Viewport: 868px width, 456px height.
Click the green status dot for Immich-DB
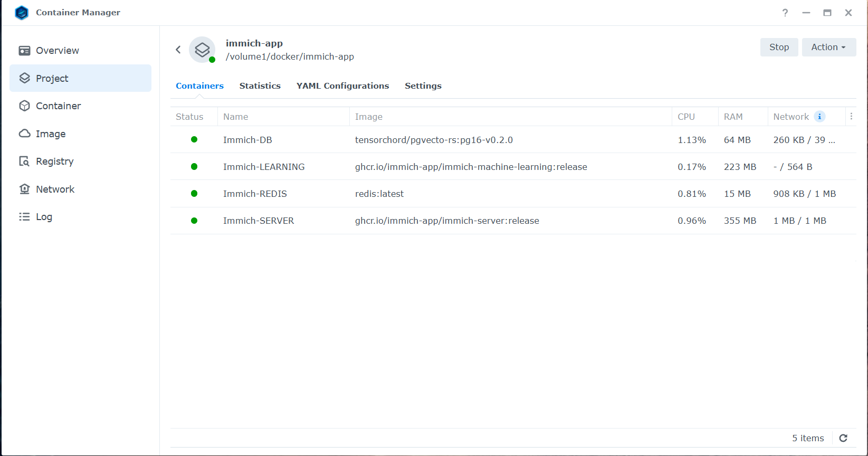[194, 139]
